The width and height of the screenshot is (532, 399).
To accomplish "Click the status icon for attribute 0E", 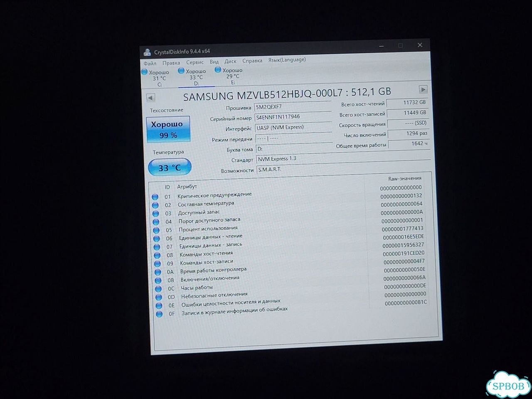I will point(159,306).
